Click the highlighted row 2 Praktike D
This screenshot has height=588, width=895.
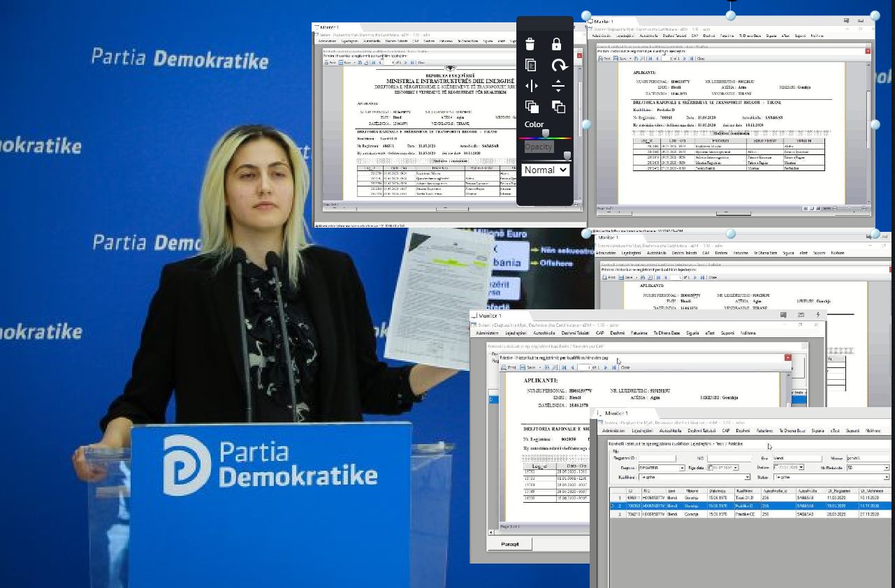(750, 506)
